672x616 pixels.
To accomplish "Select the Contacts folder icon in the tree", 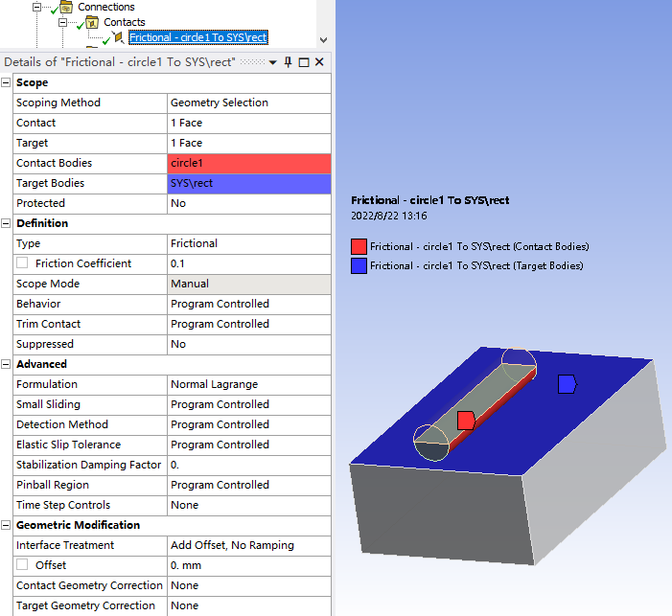I will 92,22.
